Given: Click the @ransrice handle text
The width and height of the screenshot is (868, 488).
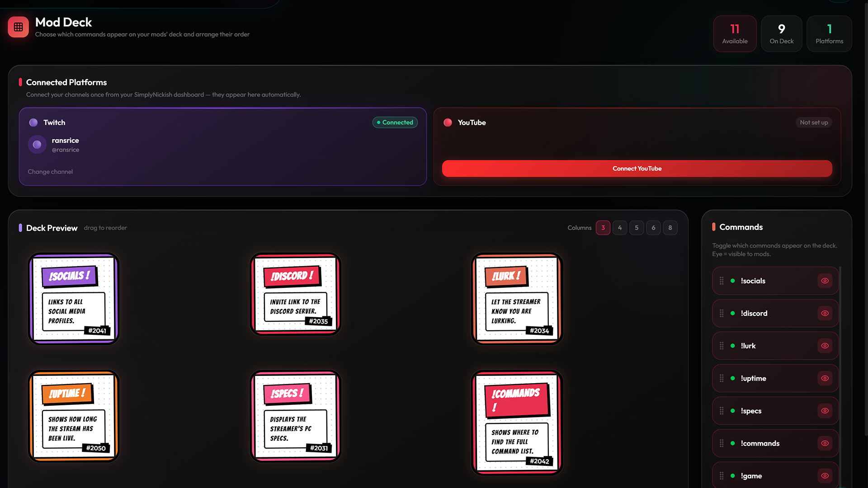Looking at the screenshot, I should coord(66,150).
